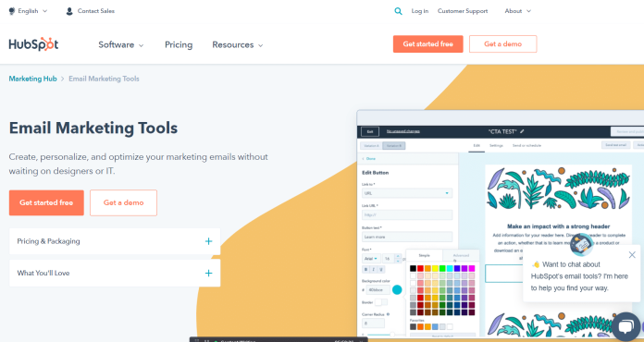Click the Done back link

[369, 159]
